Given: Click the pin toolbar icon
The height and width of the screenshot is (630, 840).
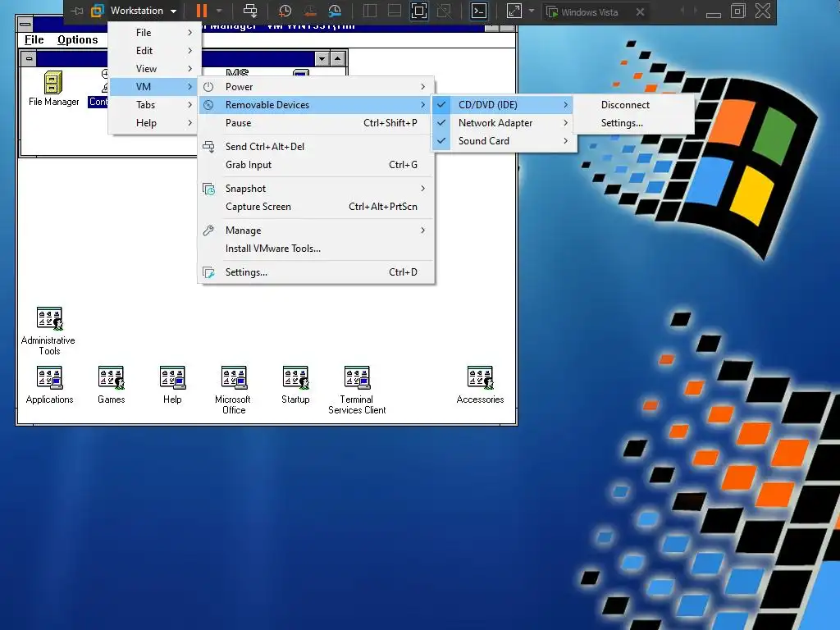Looking at the screenshot, I should (x=77, y=11).
